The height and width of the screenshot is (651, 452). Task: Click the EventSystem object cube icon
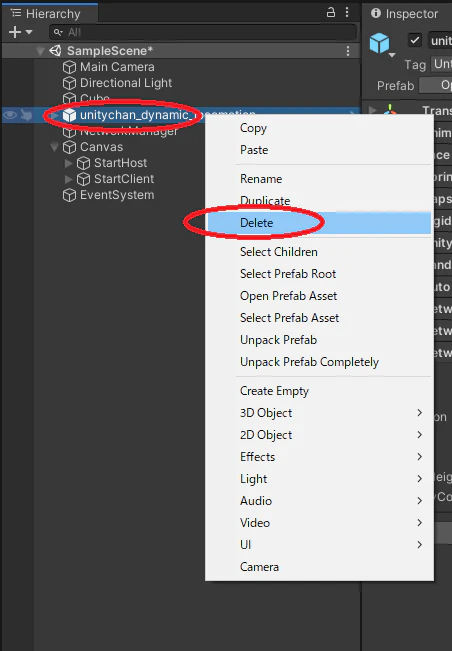[x=69, y=195]
